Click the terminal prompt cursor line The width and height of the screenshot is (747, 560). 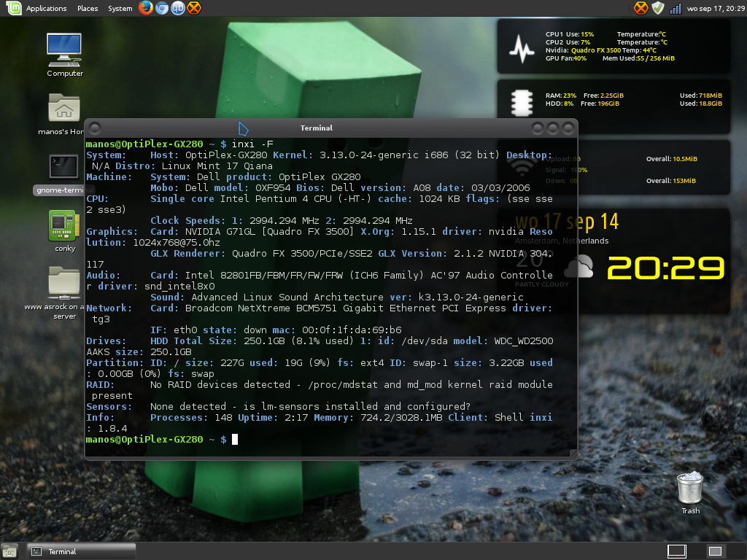pyautogui.click(x=161, y=440)
